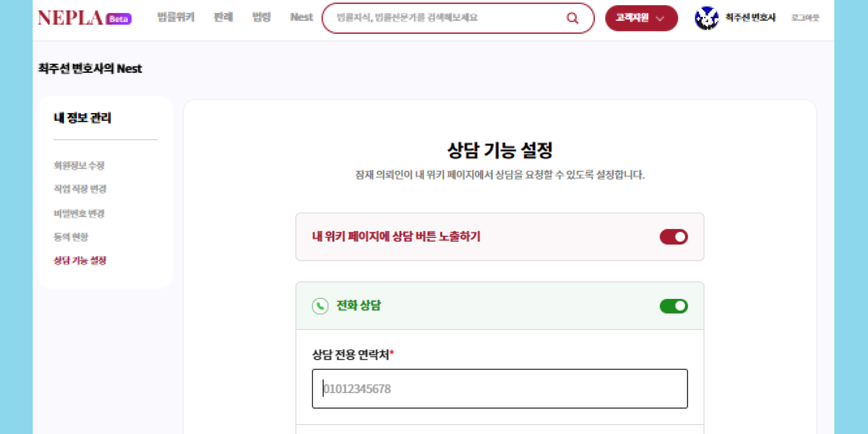Viewport: 868px width, 434px height.
Task: Focus the 상담 전용 연락처 phone input
Action: point(499,388)
